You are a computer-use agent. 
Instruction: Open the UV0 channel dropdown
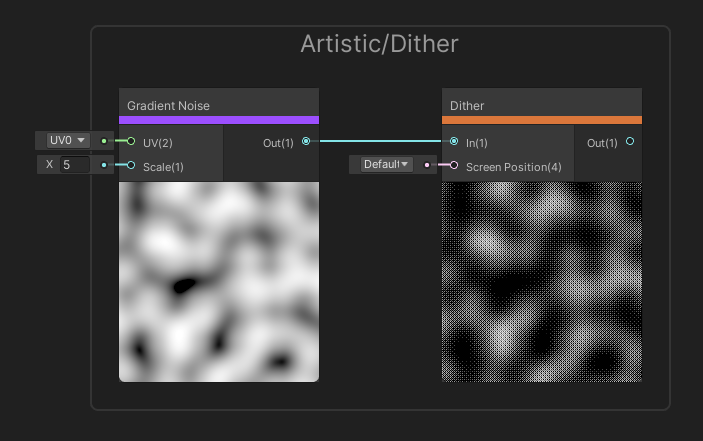[x=68, y=140]
